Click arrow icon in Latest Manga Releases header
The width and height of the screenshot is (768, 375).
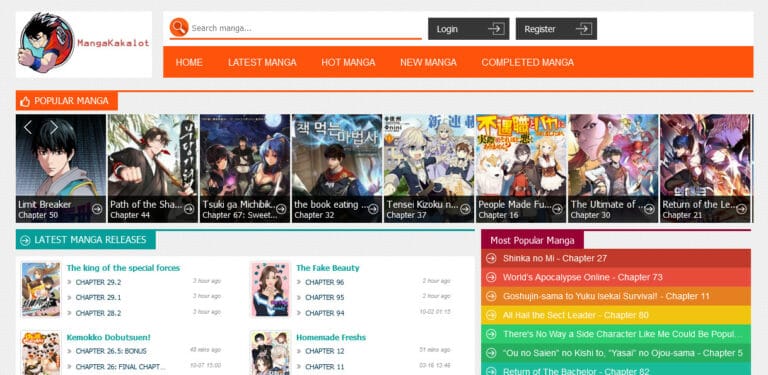(25, 240)
